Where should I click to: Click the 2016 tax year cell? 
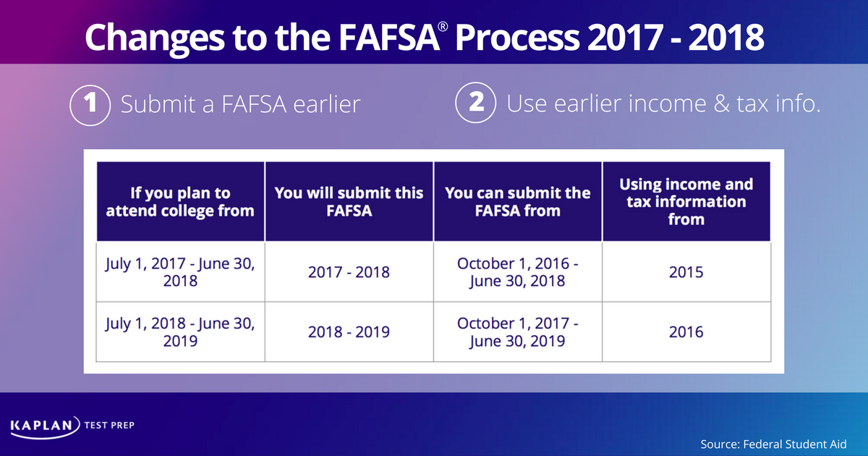coord(686,332)
